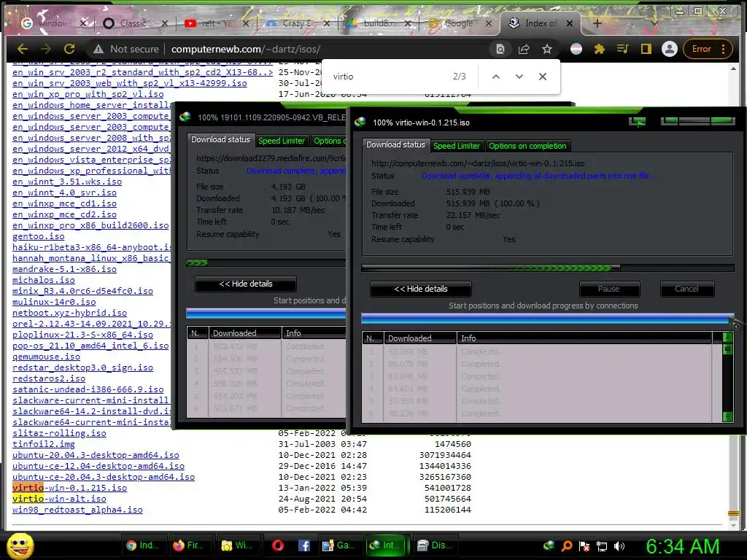This screenshot has width=747, height=560.
Task: Open the virtio-win-0.1.215.iso link
Action: click(x=69, y=488)
